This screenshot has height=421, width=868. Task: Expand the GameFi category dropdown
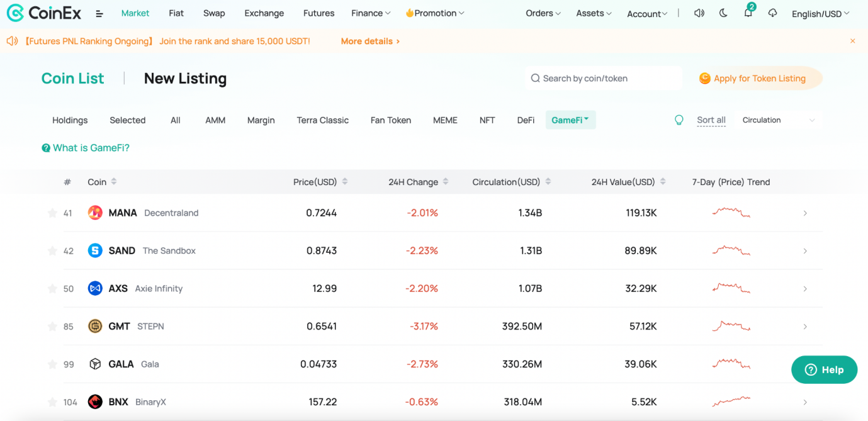570,120
